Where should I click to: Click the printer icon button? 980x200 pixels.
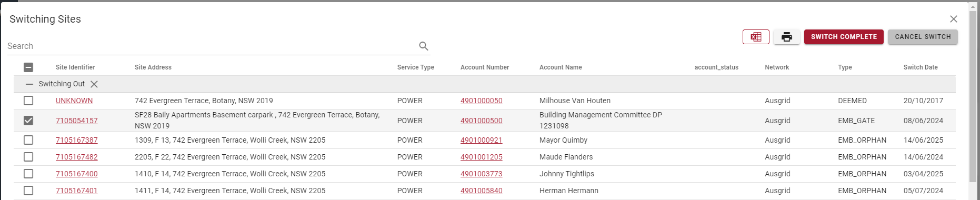[787, 37]
